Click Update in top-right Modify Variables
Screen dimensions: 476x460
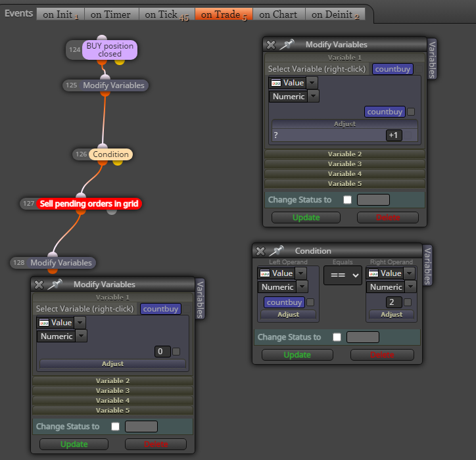coord(306,218)
